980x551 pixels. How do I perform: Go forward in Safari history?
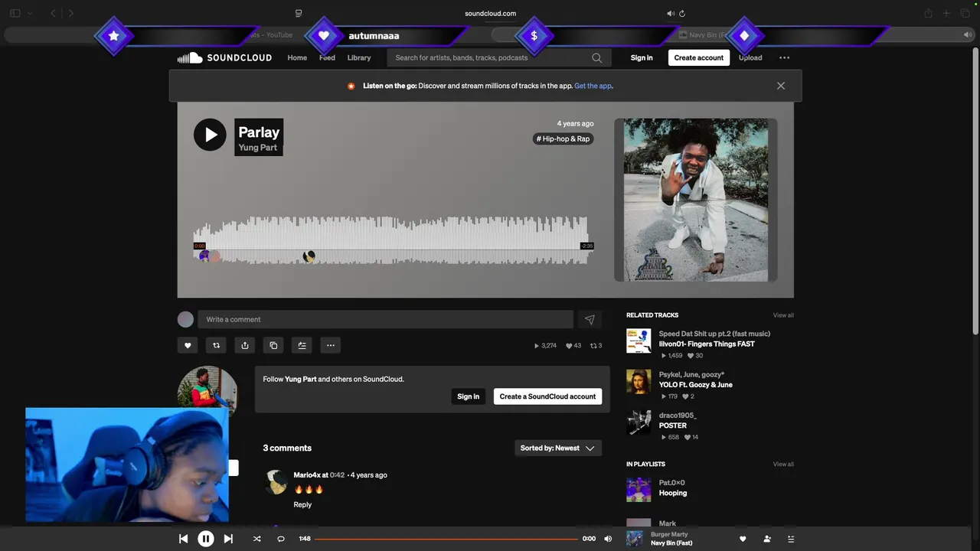pyautogui.click(x=71, y=13)
